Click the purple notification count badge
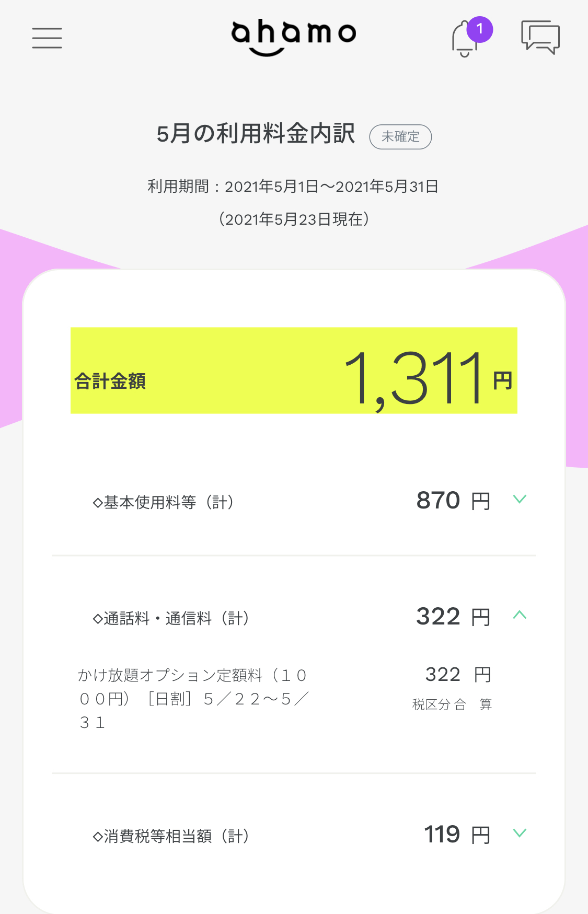The image size is (588, 914). pyautogui.click(x=479, y=29)
